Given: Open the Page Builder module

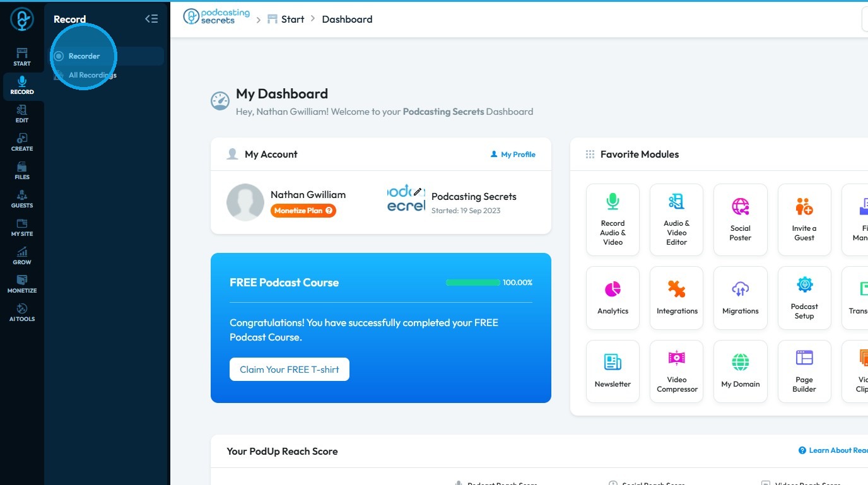Looking at the screenshot, I should click(x=804, y=371).
